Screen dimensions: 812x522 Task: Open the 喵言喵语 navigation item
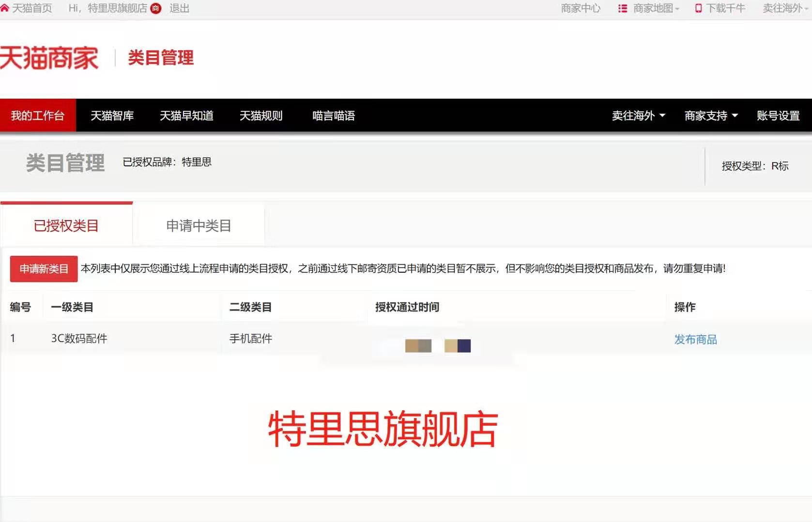[334, 116]
